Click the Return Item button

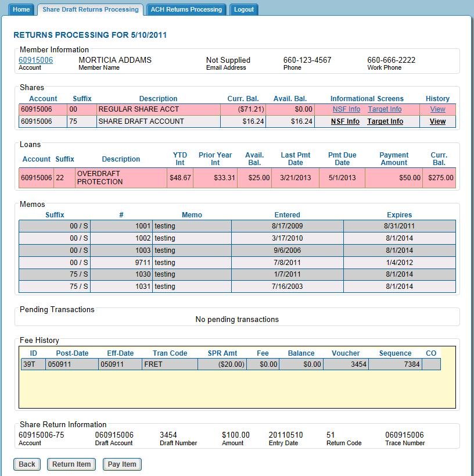pos(71,464)
